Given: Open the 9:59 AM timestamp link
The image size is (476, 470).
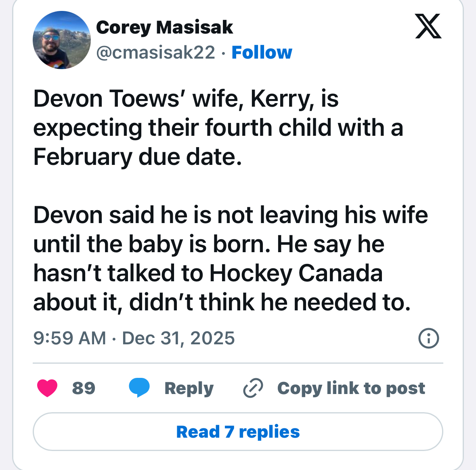Looking at the screenshot, I should tap(69, 338).
